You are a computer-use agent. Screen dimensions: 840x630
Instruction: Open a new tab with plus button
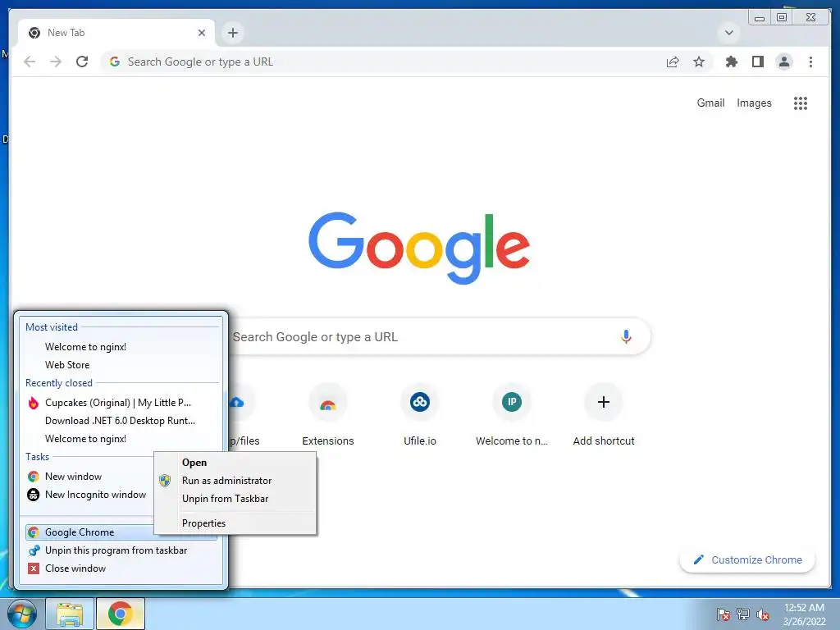pos(232,33)
